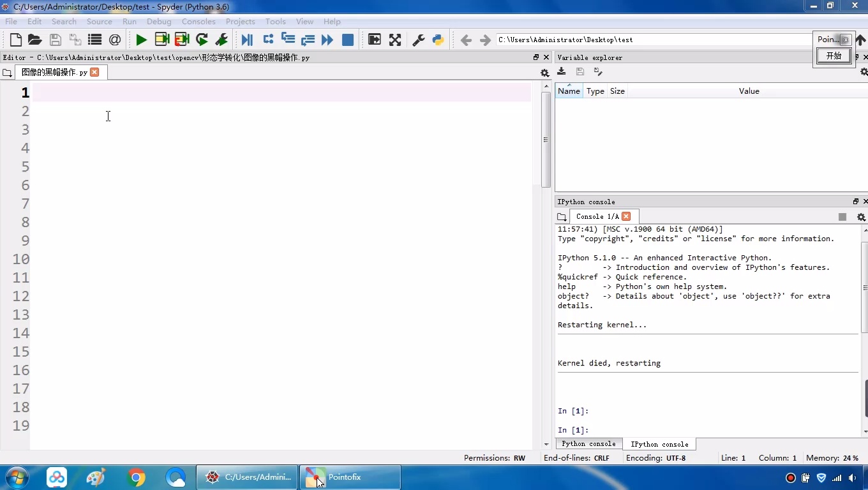Screen dimensions: 868x490
Task: Toggle fullscreen mode with the crossed-arrows icon
Action: click(395, 40)
